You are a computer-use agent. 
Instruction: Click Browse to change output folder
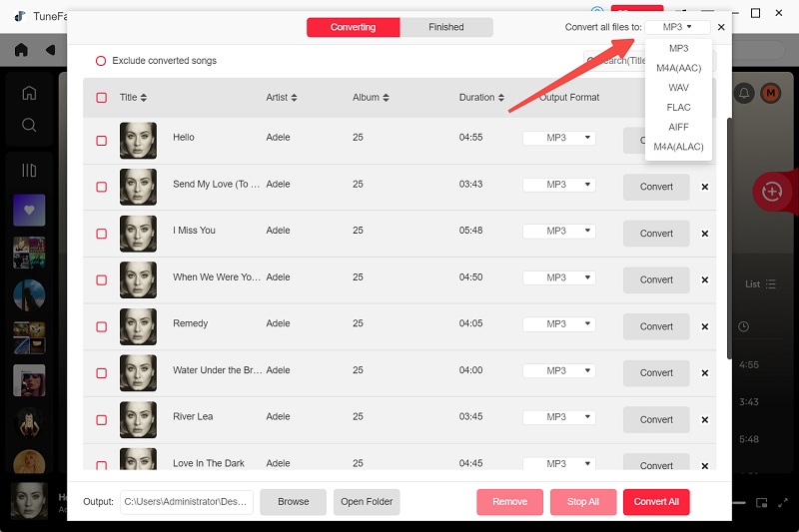(x=293, y=501)
